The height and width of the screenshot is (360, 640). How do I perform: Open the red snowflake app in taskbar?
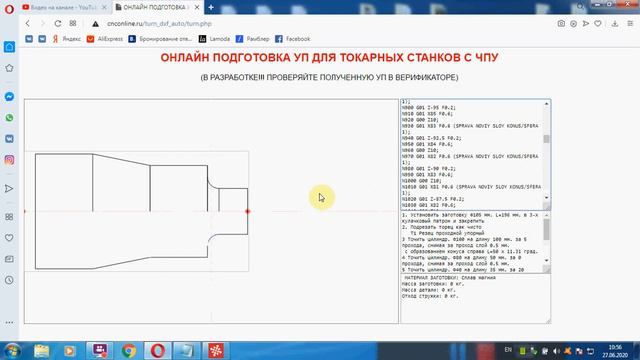pos(216,351)
